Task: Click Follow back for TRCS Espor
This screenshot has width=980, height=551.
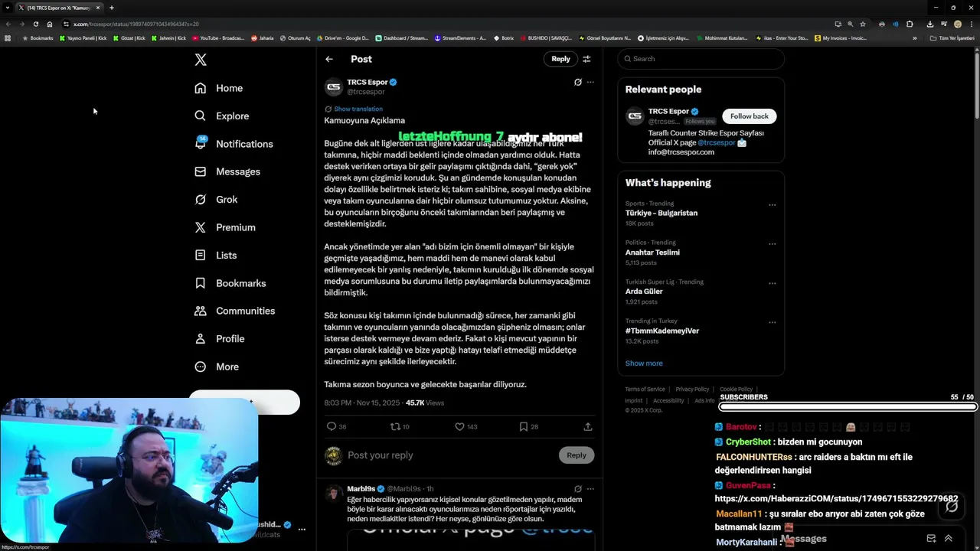Action: (x=749, y=116)
